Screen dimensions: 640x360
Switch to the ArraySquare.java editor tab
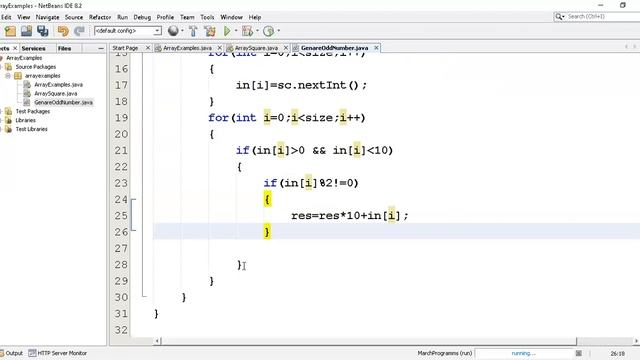[256, 48]
